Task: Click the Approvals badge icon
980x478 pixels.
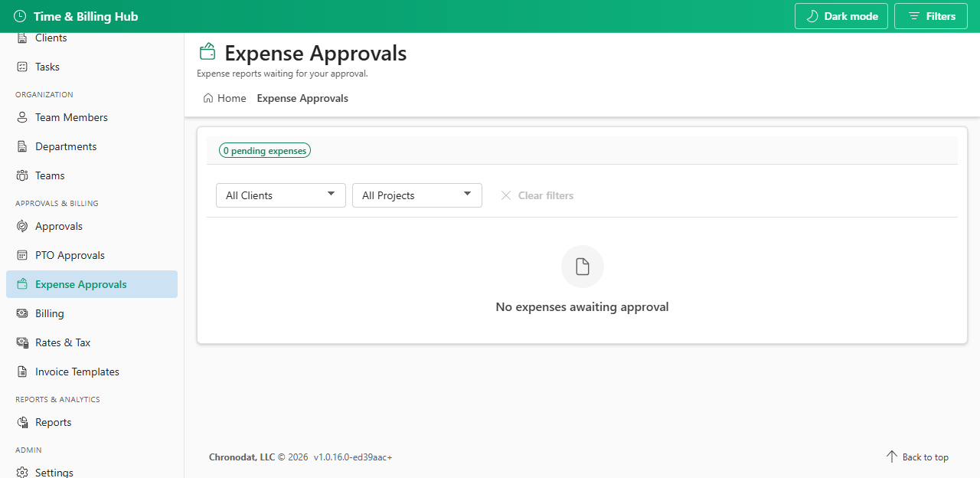Action: [22, 226]
